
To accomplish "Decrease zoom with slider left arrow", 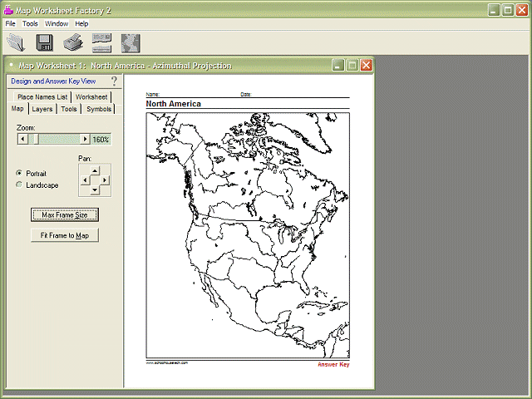I will (x=22, y=139).
